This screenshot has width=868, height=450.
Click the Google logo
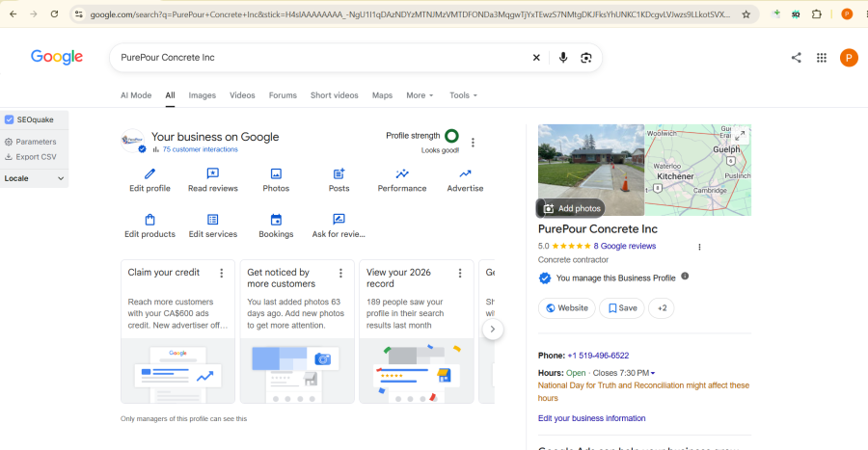pyautogui.click(x=57, y=57)
